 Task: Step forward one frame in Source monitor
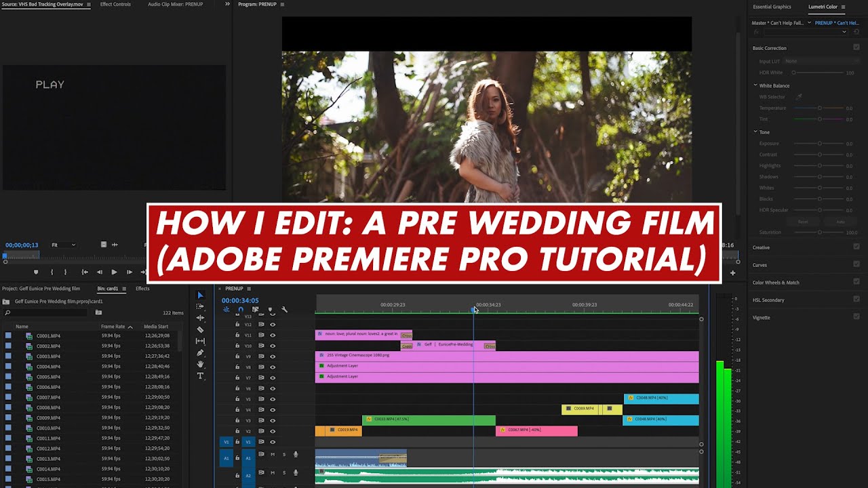coord(129,272)
